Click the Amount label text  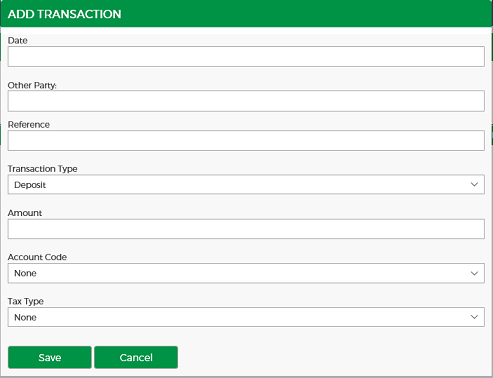(x=25, y=213)
